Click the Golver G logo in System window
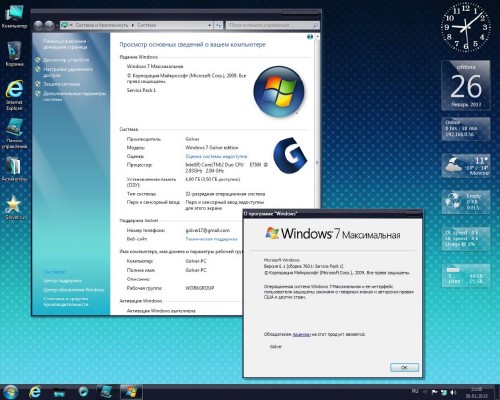Image resolution: width=500 pixels, height=400 pixels. pyautogui.click(x=290, y=156)
